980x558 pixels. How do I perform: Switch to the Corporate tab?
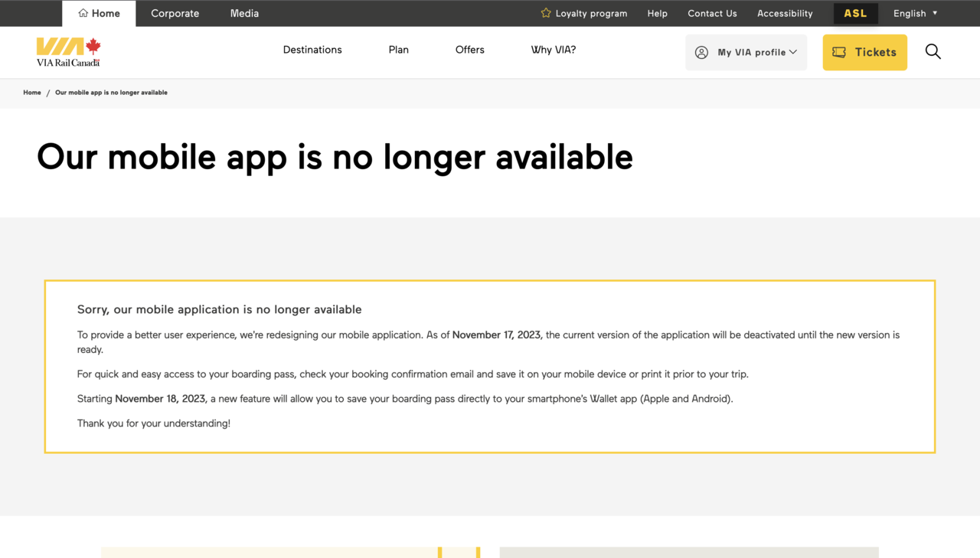175,13
